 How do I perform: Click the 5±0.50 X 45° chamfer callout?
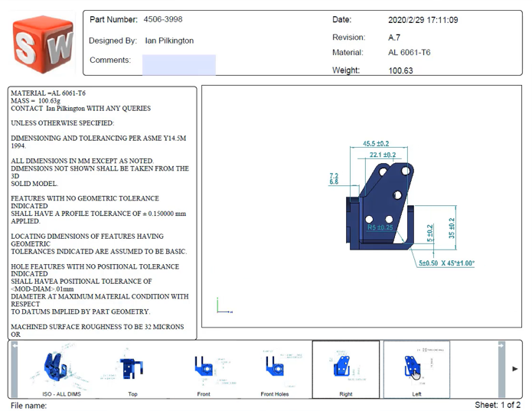pyautogui.click(x=446, y=263)
